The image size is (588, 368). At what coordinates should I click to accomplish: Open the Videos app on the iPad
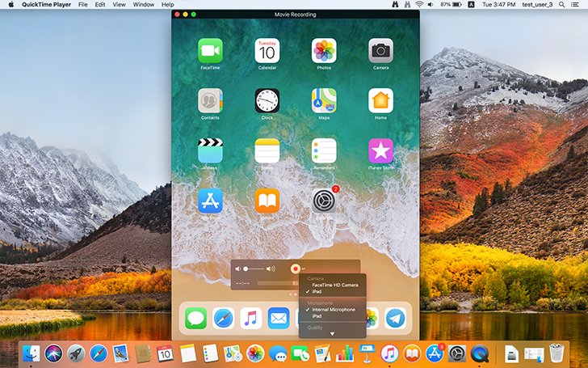210,151
